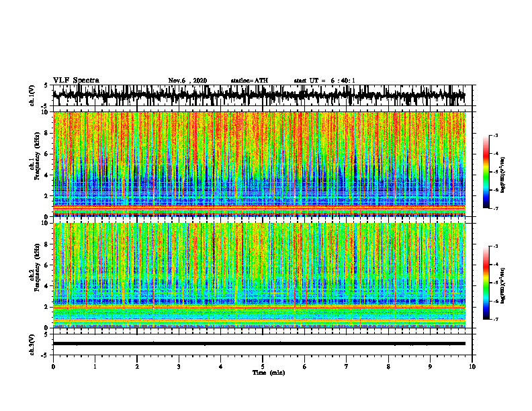Click the "-7" label on ch.2 color scale
Viewport: 532px width, 411px height.
[x=496, y=319]
